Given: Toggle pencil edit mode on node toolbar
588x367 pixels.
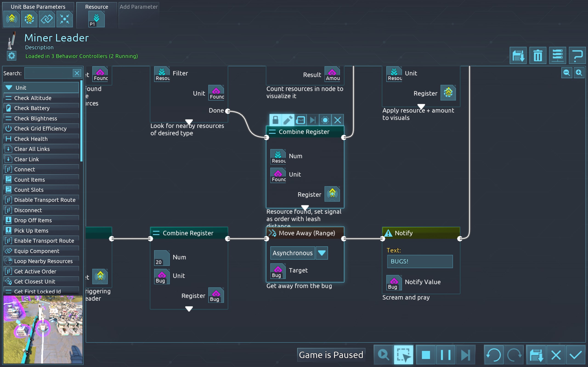Looking at the screenshot, I should 288,120.
